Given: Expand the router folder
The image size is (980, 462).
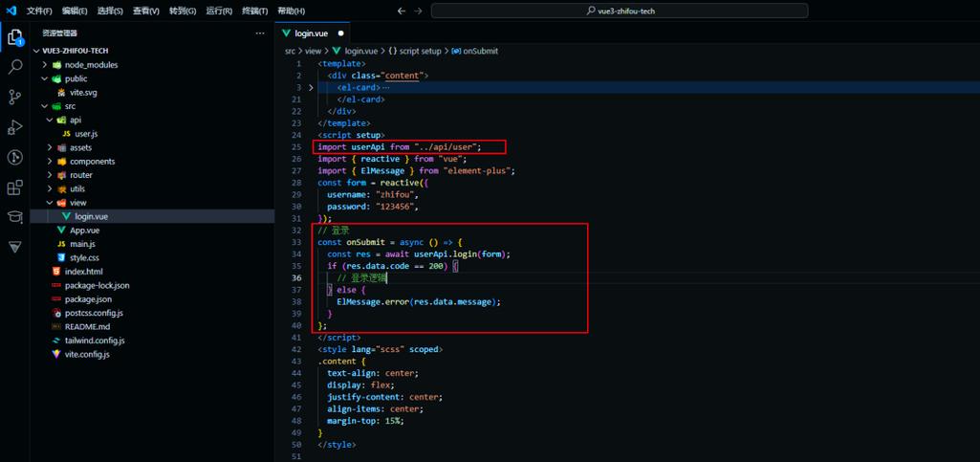Looking at the screenshot, I should pyautogui.click(x=50, y=175).
